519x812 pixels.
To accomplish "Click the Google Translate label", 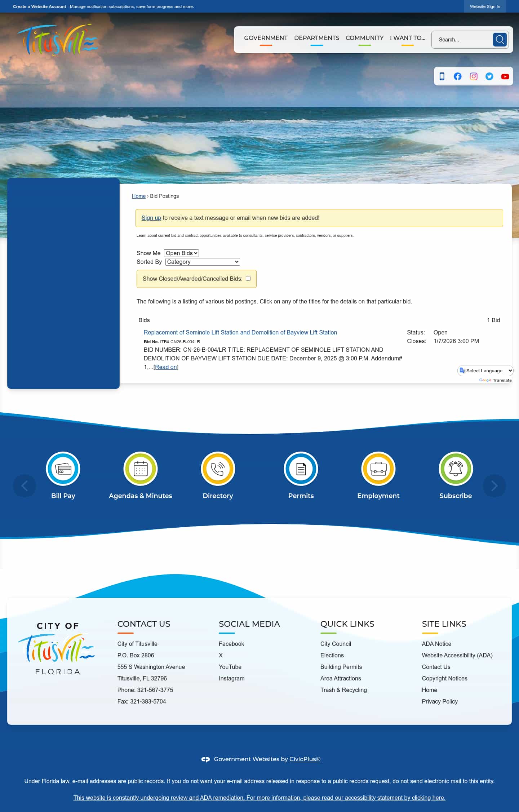I will pos(495,380).
